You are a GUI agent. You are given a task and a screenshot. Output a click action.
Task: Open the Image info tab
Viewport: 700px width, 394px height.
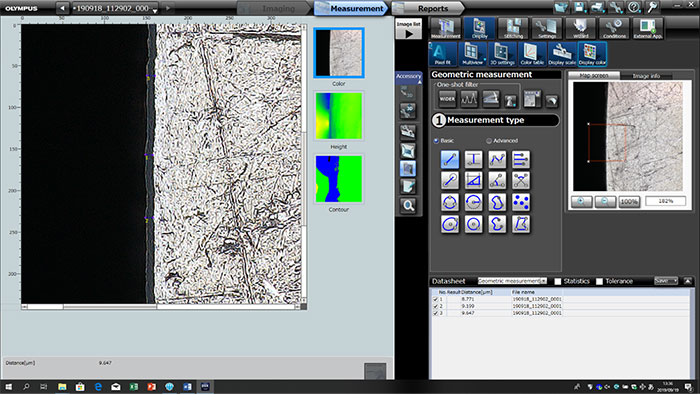pyautogui.click(x=646, y=76)
